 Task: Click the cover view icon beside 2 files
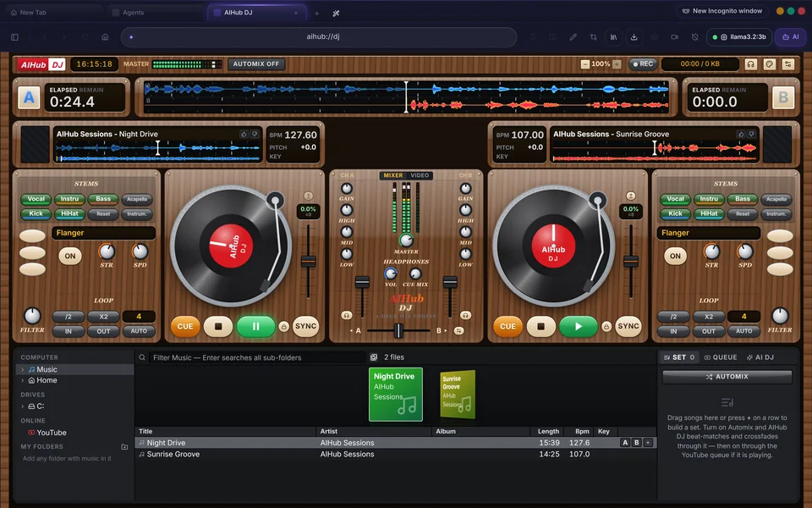click(373, 357)
